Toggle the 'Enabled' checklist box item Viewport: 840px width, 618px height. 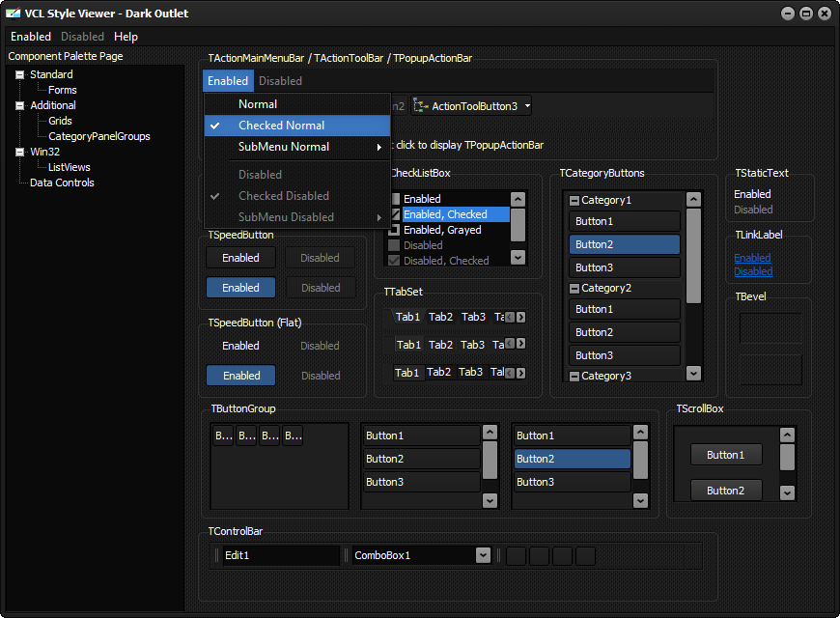(x=395, y=199)
